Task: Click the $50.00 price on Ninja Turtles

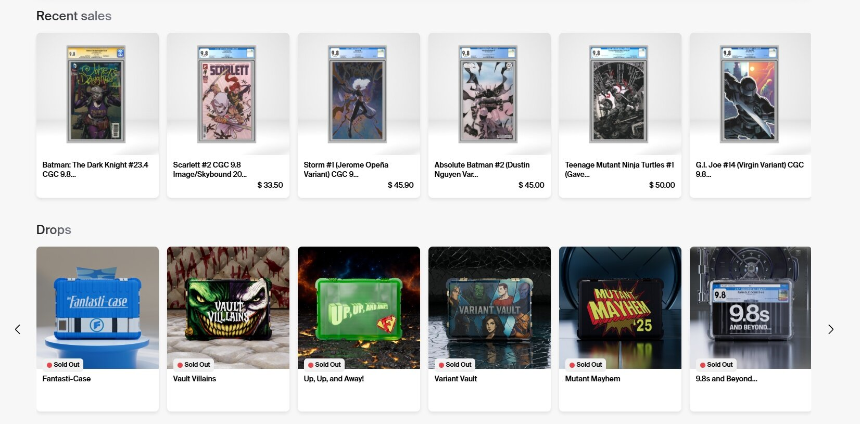Action: [662, 185]
